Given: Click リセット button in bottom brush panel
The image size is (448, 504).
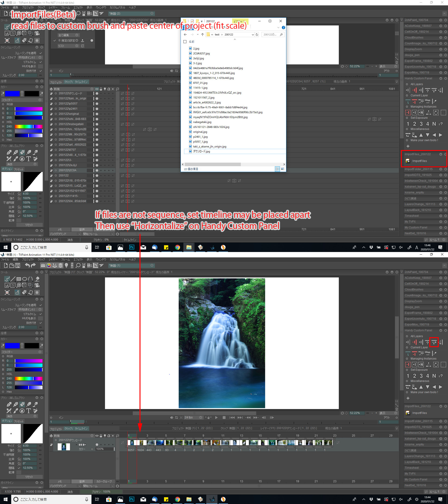Looking at the screenshot, I should [x=29, y=477].
